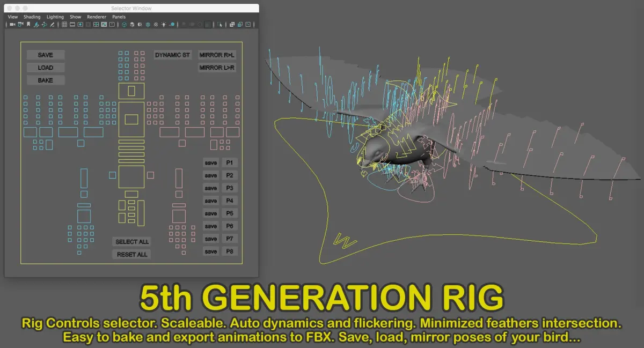Toggle the gate mask icon
The height and width of the screenshot is (348, 644).
click(87, 24)
